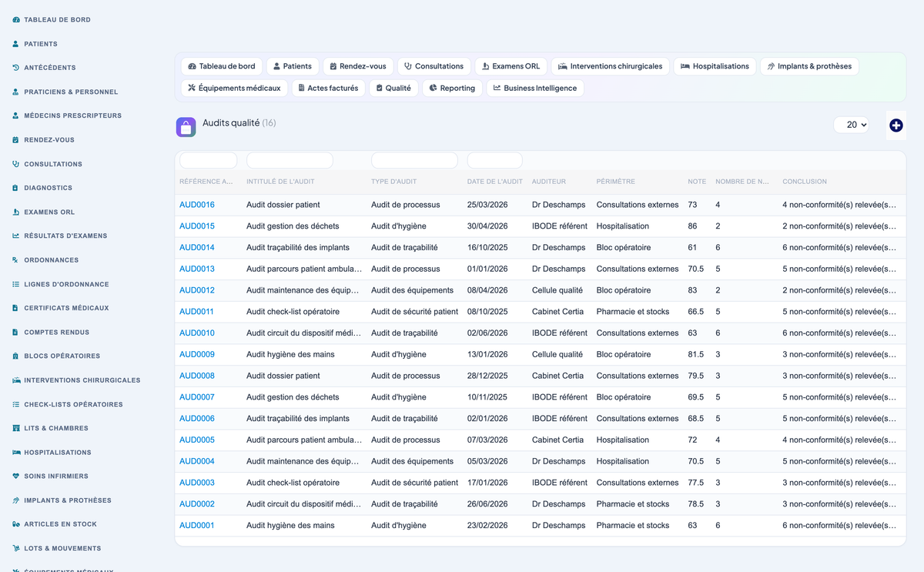Screen dimensions: 924x572
Task: Click the Check-lists opératoires sidebar icon
Action: click(16, 404)
